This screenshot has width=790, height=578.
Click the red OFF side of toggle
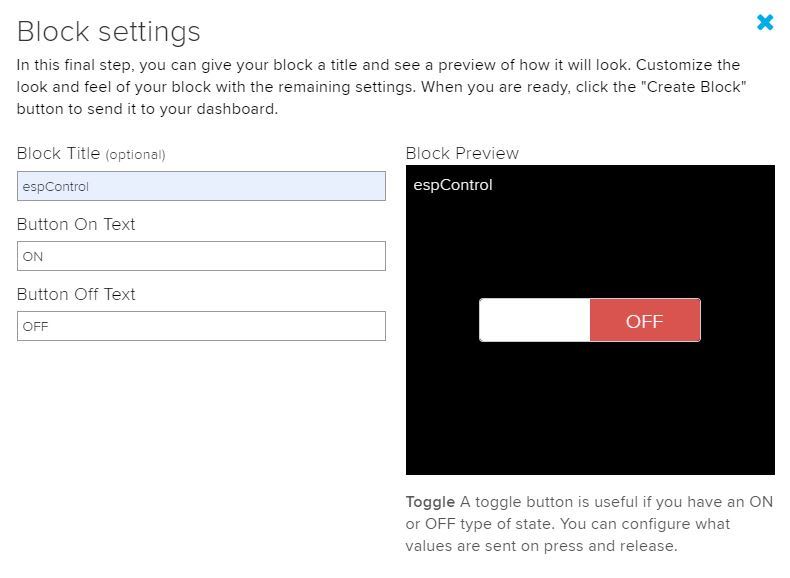(645, 320)
